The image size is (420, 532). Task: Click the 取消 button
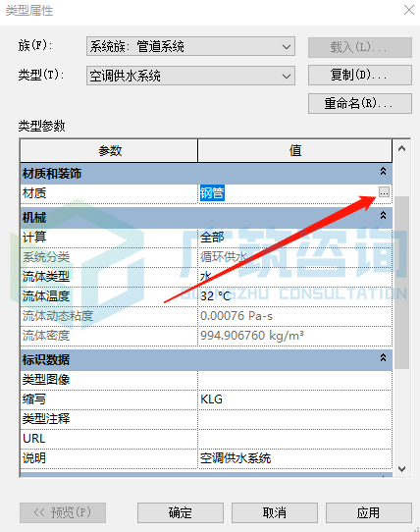point(275,512)
